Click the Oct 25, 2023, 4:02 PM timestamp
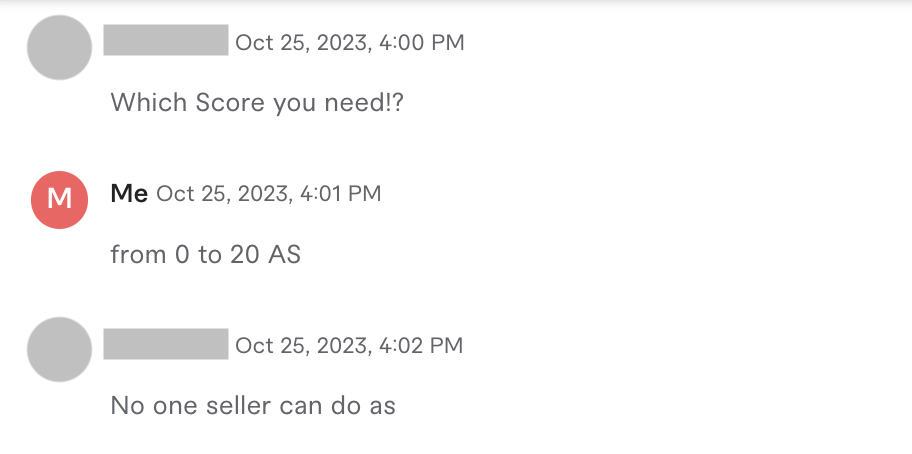912x454 pixels. point(349,346)
